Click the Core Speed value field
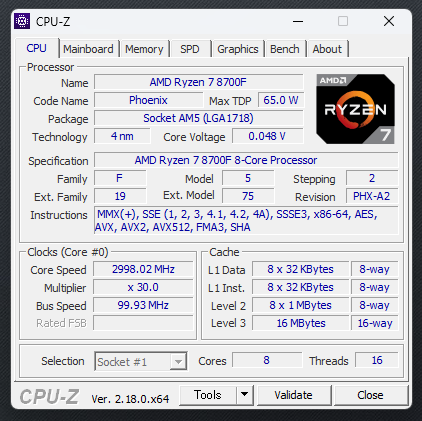This screenshot has width=422, height=421. 143,269
